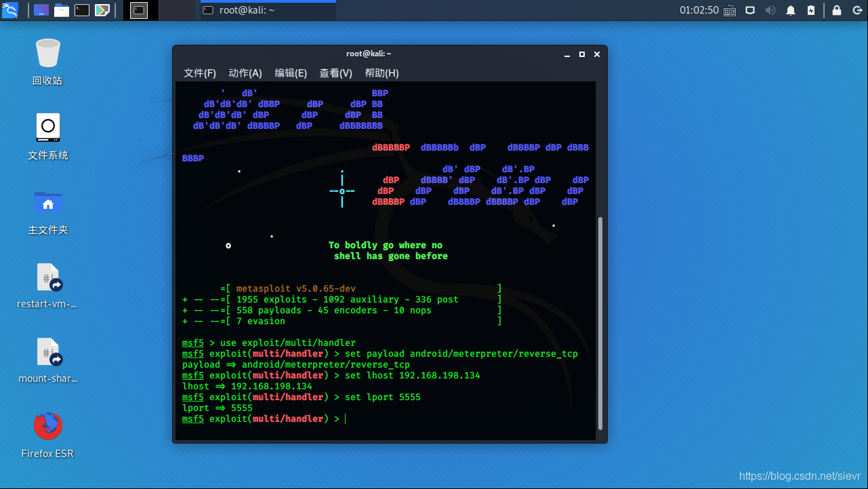Open the 文件系统 file system desktop icon

click(x=48, y=136)
